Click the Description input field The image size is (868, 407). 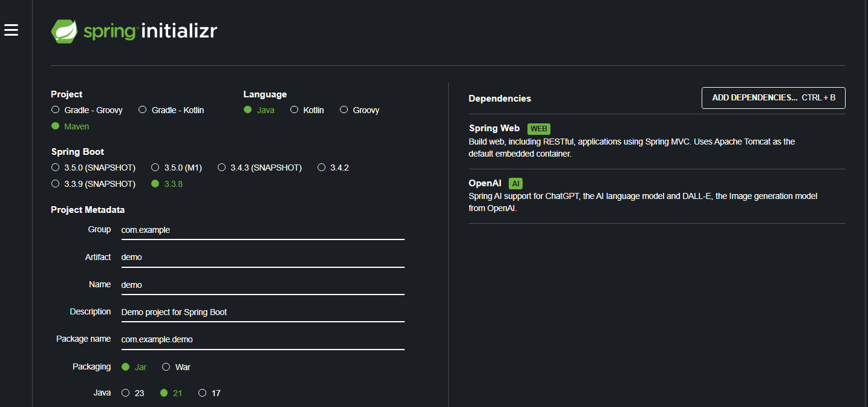click(x=263, y=312)
